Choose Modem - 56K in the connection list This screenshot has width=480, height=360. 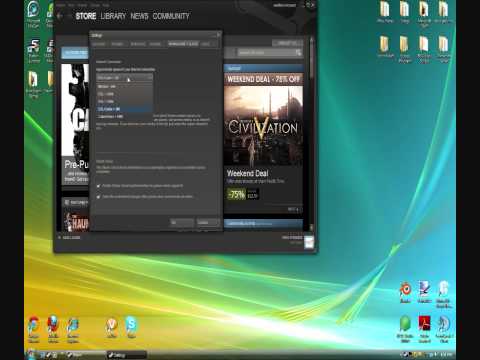pyautogui.click(x=125, y=86)
